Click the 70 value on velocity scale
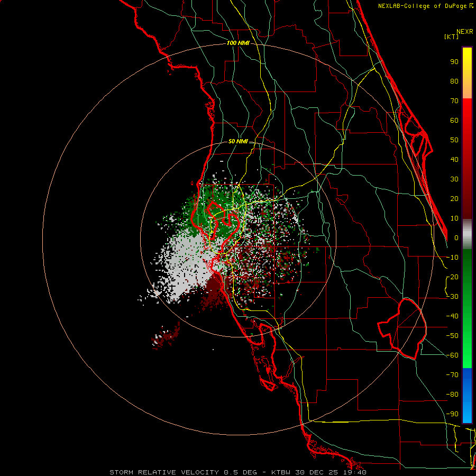 coord(454,101)
